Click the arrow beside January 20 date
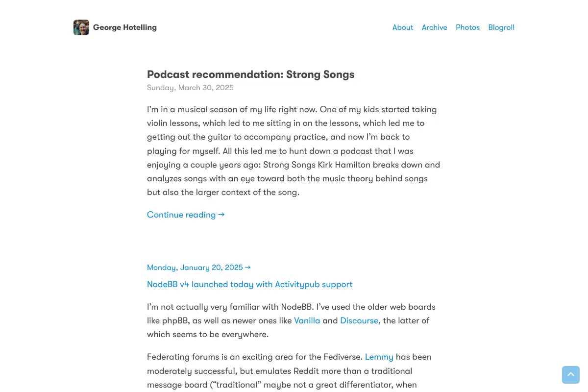Viewport: 588px width, 392px height. point(247,268)
